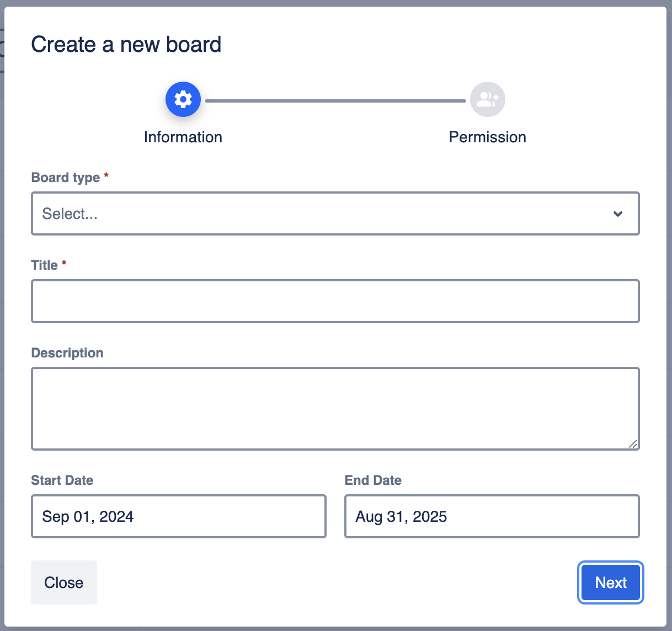Viewport: 672px width, 631px height.
Task: Open the End Date field Aug 31, 2025
Action: pos(492,516)
